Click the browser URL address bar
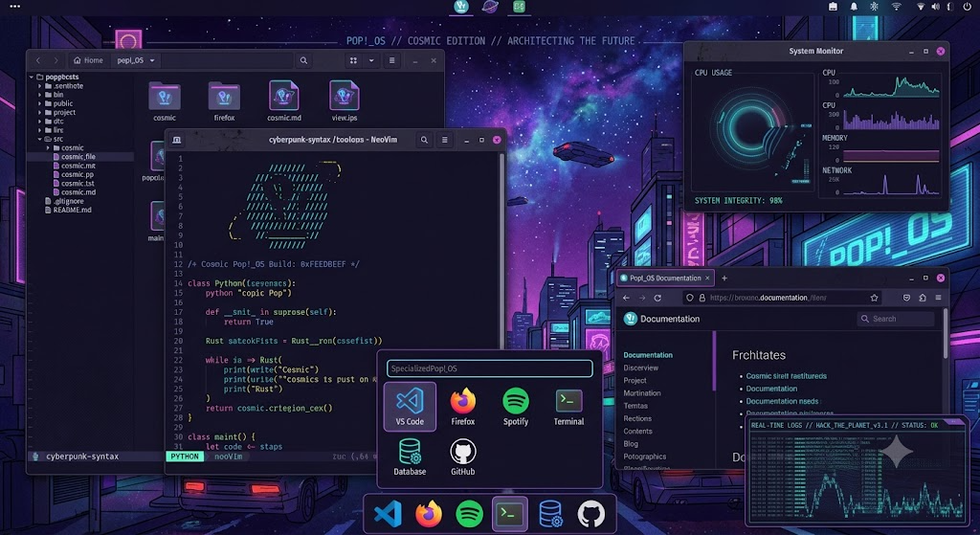 (783, 298)
